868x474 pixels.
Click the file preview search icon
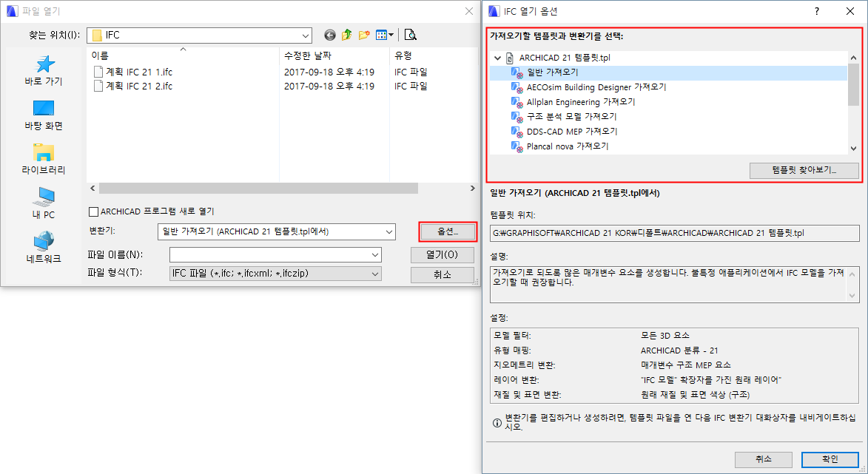pos(410,35)
